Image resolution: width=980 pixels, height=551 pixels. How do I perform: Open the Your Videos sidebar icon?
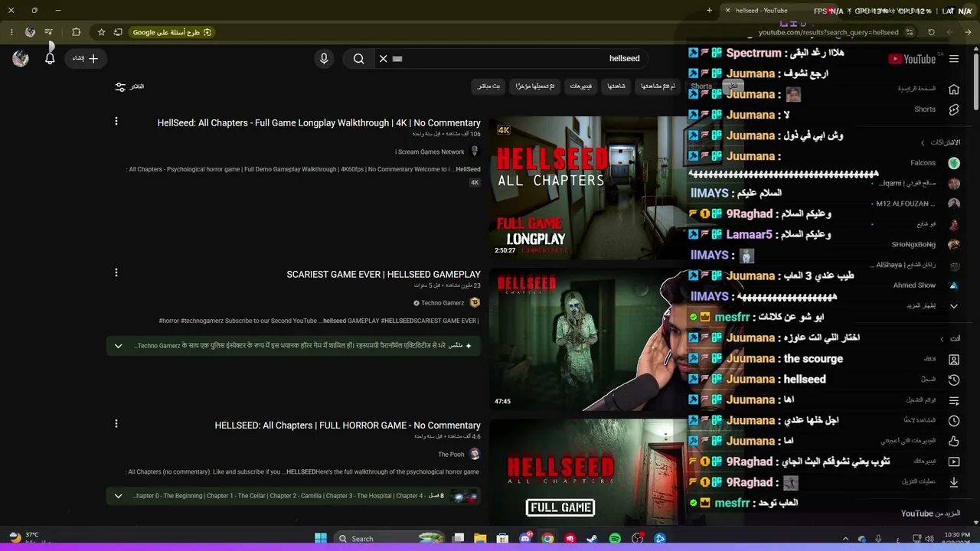954,461
